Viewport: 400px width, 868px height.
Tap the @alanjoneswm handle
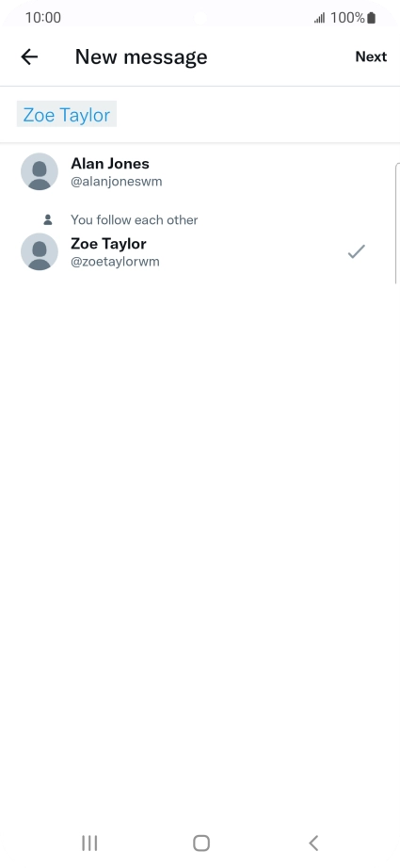pos(116,182)
